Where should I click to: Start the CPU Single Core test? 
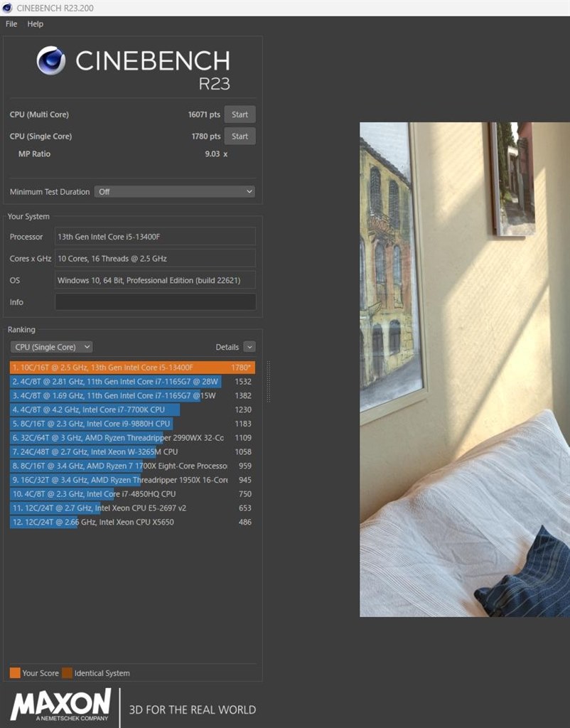pyautogui.click(x=240, y=136)
